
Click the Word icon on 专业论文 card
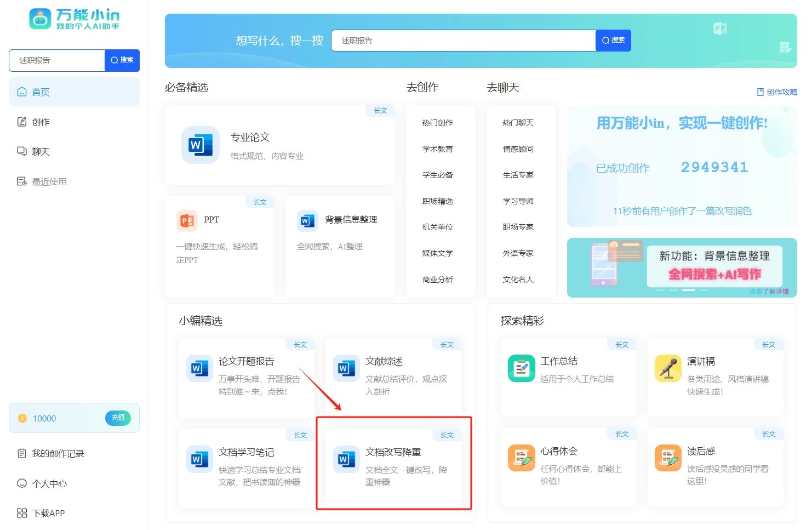tap(201, 145)
